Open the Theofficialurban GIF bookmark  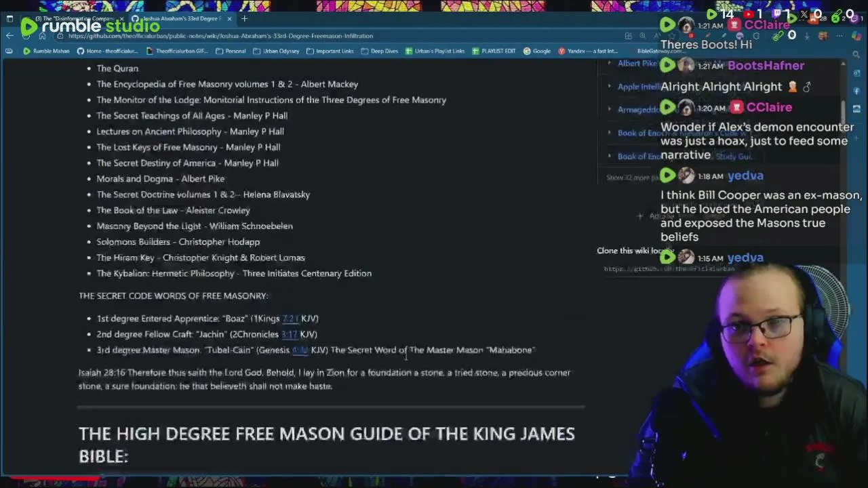(176, 51)
